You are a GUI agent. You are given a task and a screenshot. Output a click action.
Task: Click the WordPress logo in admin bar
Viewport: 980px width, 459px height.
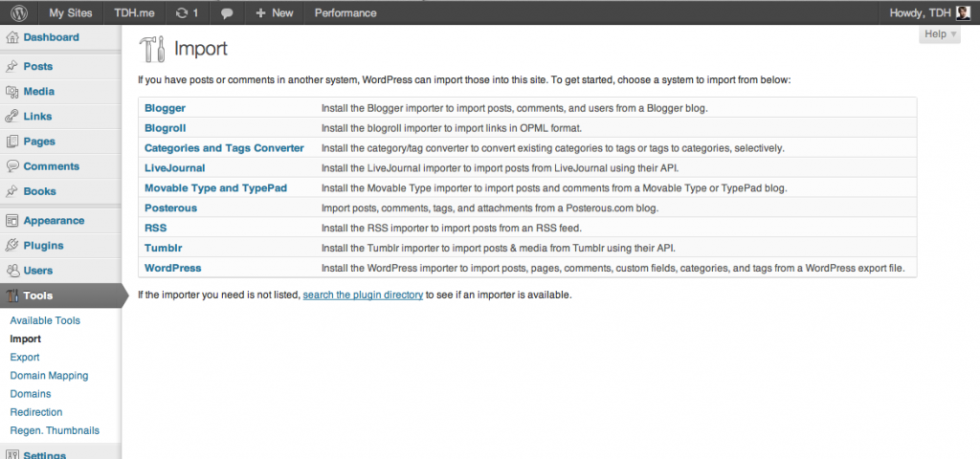pos(19,13)
